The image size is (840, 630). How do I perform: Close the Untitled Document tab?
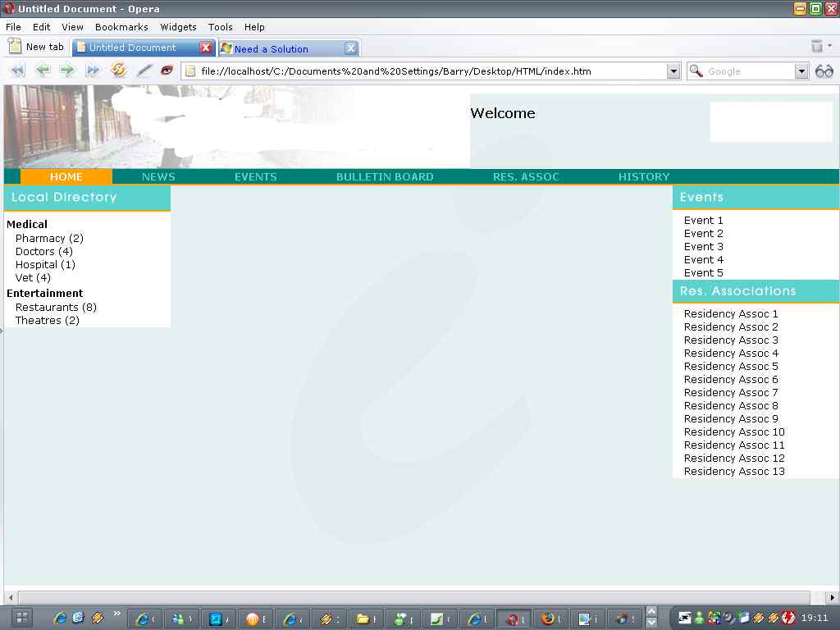pos(205,47)
